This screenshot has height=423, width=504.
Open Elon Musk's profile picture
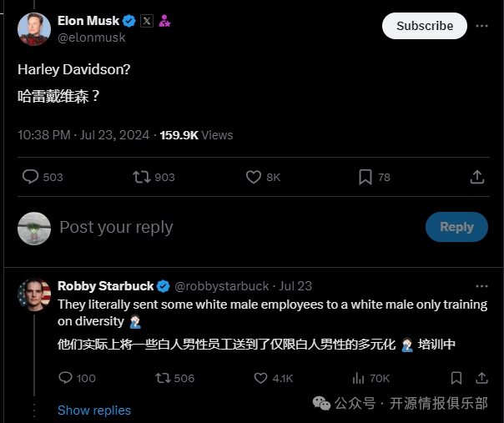34,29
